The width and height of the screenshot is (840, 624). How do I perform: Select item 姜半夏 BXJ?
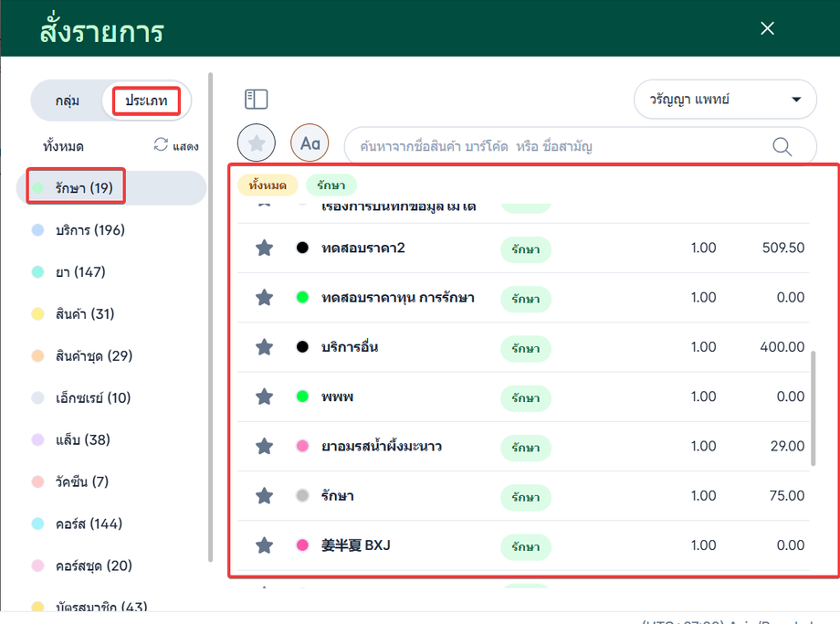click(355, 545)
